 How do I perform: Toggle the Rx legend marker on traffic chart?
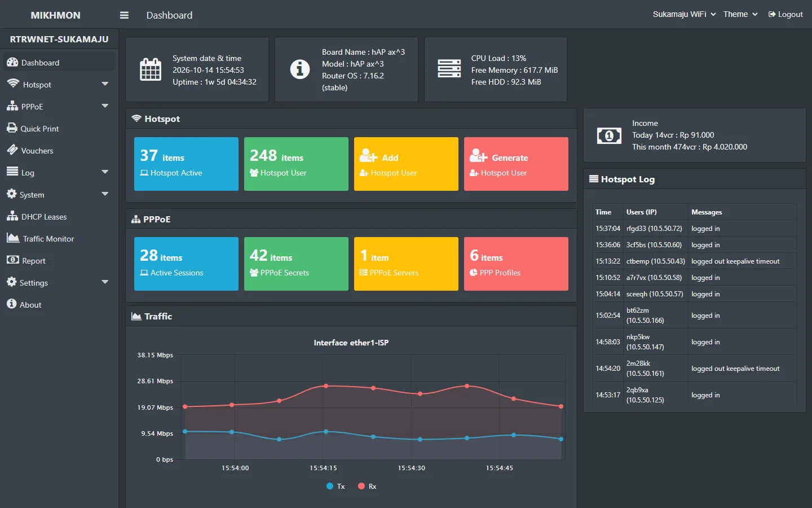pyautogui.click(x=361, y=486)
